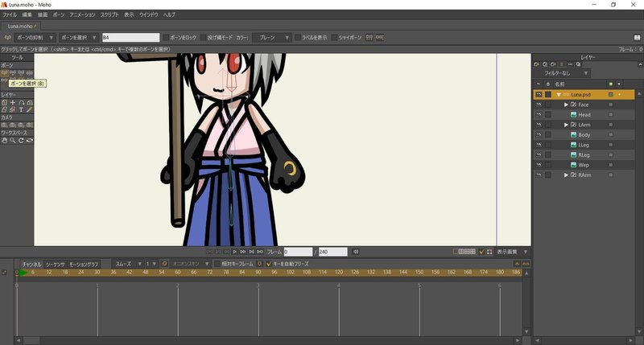Hide the Head layer visibility
644x345 pixels.
[539, 115]
